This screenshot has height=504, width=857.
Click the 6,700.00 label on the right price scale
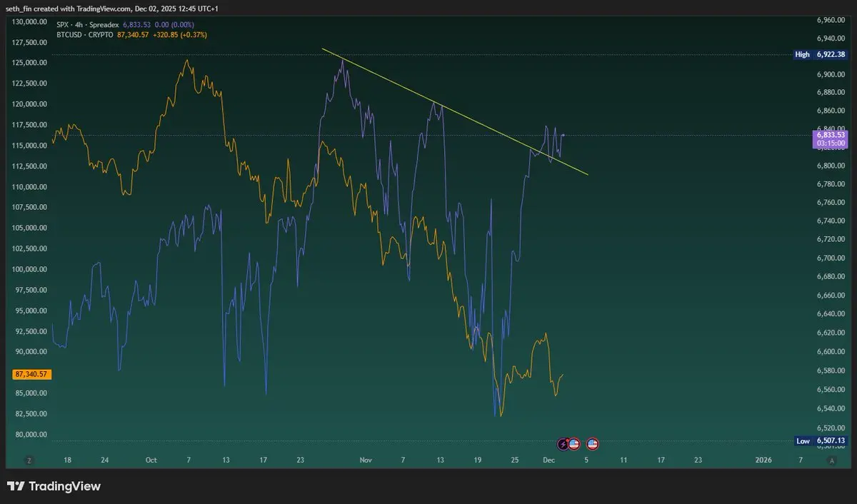[831, 258]
